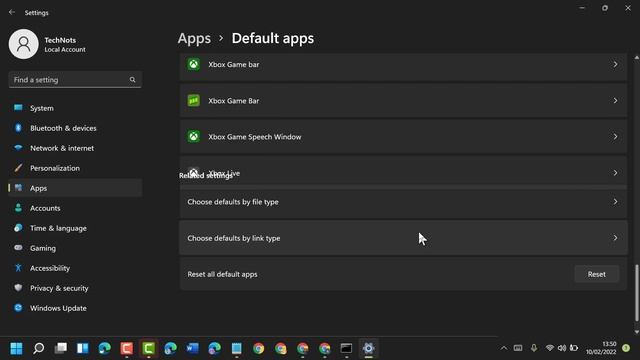The image size is (640, 360).
Task: Open the clock and date flyout
Action: [601, 348]
